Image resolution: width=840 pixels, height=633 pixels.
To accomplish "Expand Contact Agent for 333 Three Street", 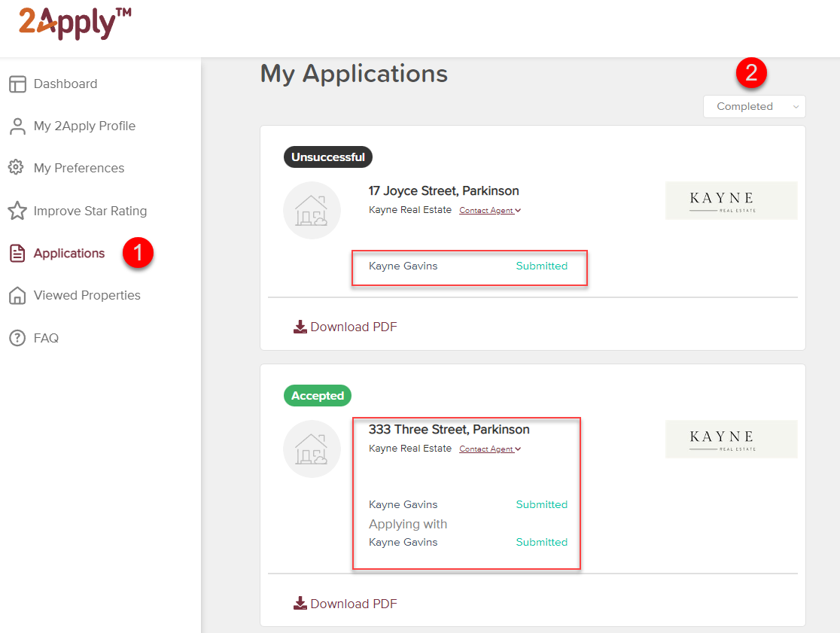I will (490, 449).
